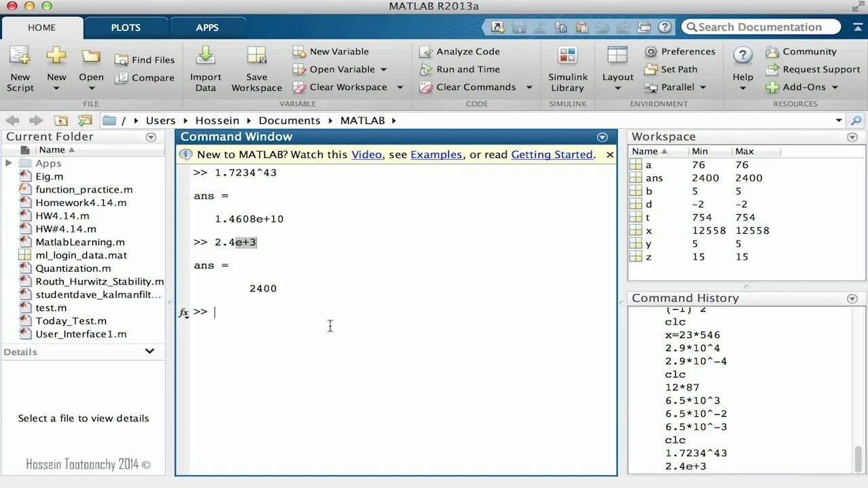Viewport: 868px width, 488px height.
Task: Click Find Files
Action: (144, 60)
